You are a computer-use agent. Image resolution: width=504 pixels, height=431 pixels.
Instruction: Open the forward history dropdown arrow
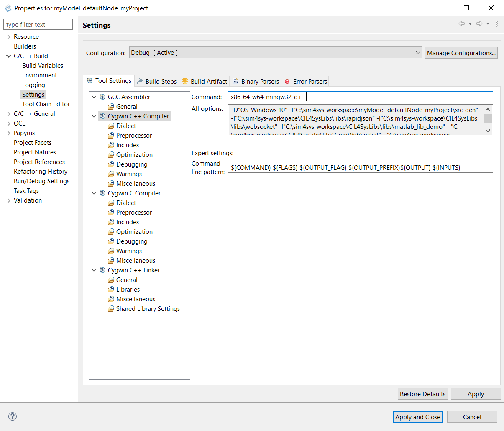click(488, 24)
